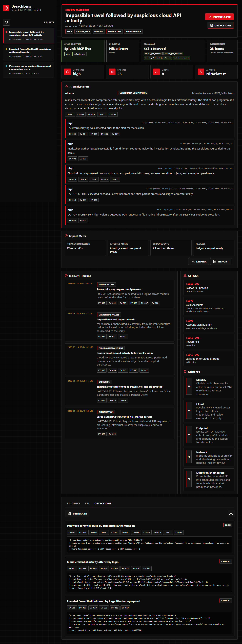242x644 pixels.
Task: Click the splunk_get_metadata tool chip
Action: (174, 54)
